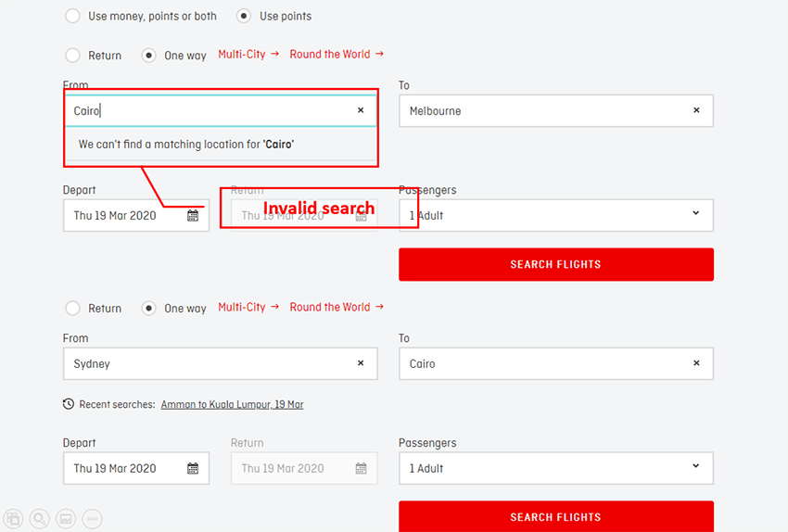Open the lower Round the World link
This screenshot has height=532, width=788.
(x=336, y=308)
